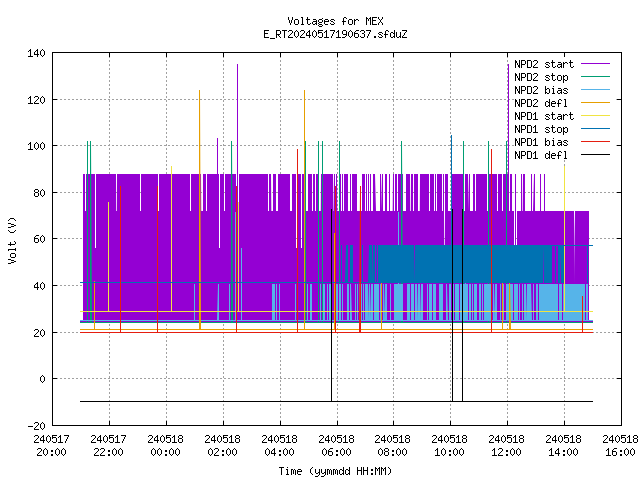The width and height of the screenshot is (640, 480).
Task: Click the 'Volt (V)' y-axis label
Action: 12,240
